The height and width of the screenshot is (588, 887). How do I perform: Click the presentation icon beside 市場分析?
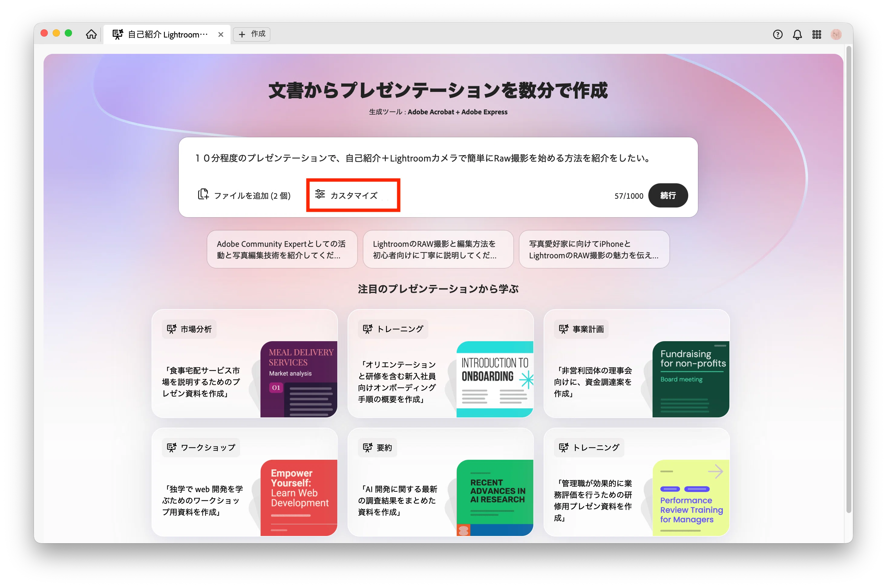[172, 329]
